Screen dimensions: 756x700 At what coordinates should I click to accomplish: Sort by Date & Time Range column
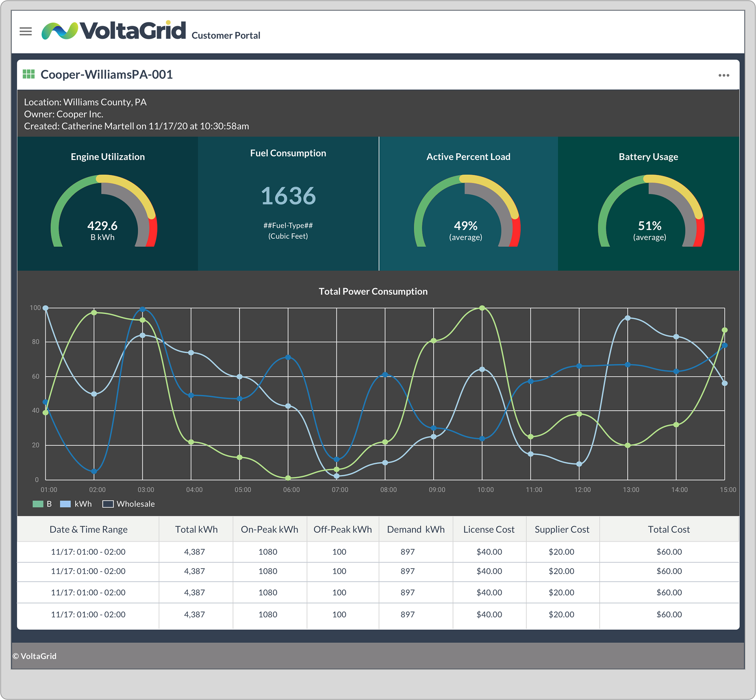tap(88, 530)
